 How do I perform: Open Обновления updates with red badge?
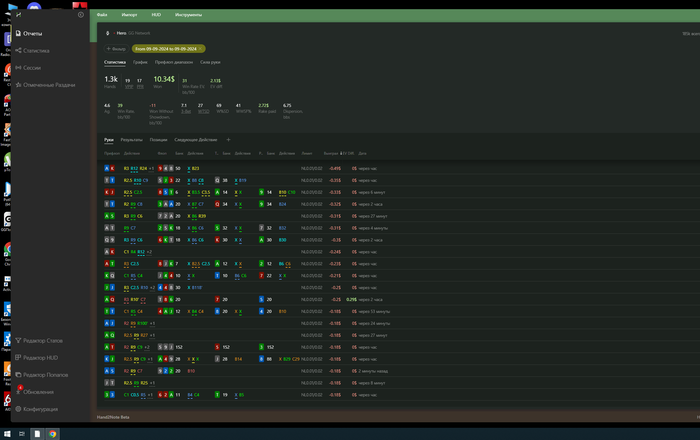tap(34, 392)
